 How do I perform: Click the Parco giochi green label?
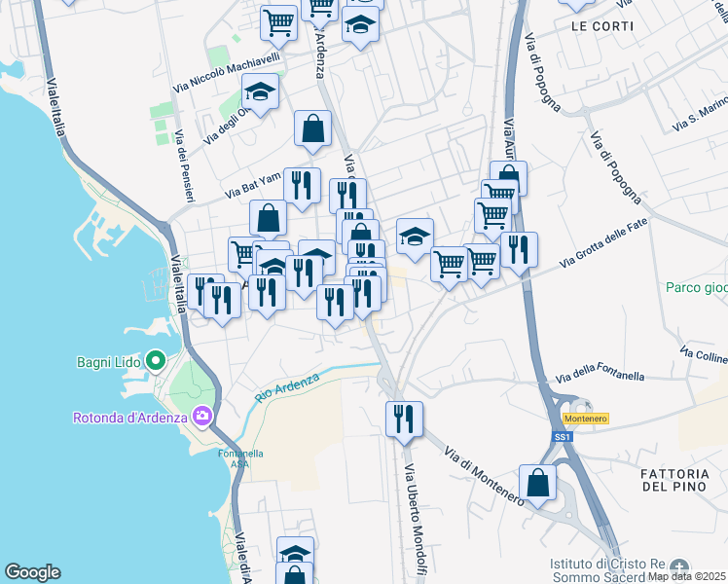tap(697, 288)
